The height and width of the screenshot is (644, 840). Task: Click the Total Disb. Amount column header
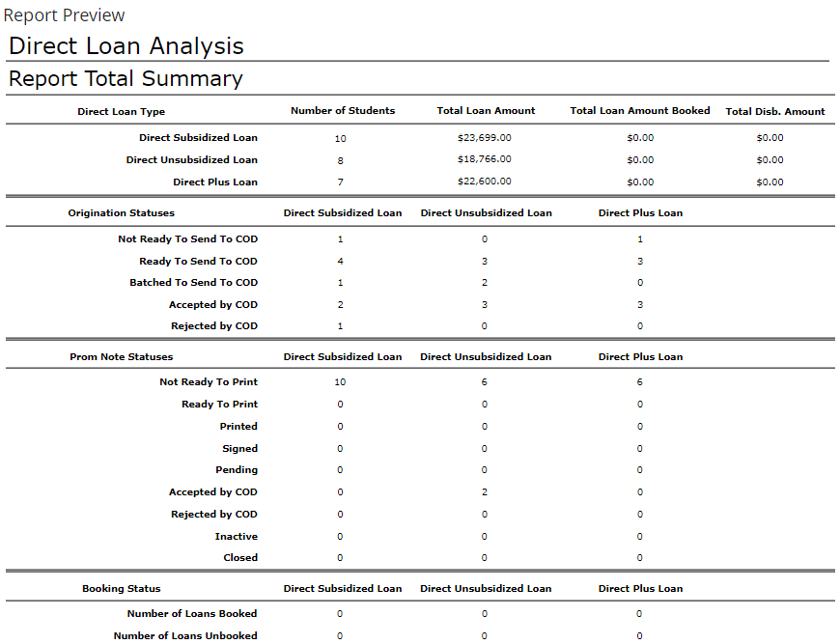774,112
